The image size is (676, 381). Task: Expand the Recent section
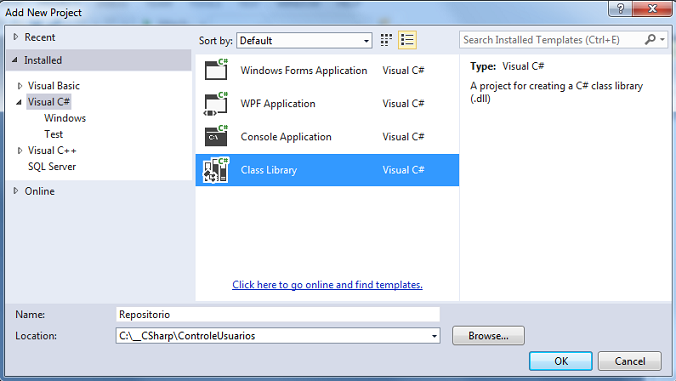(16, 37)
